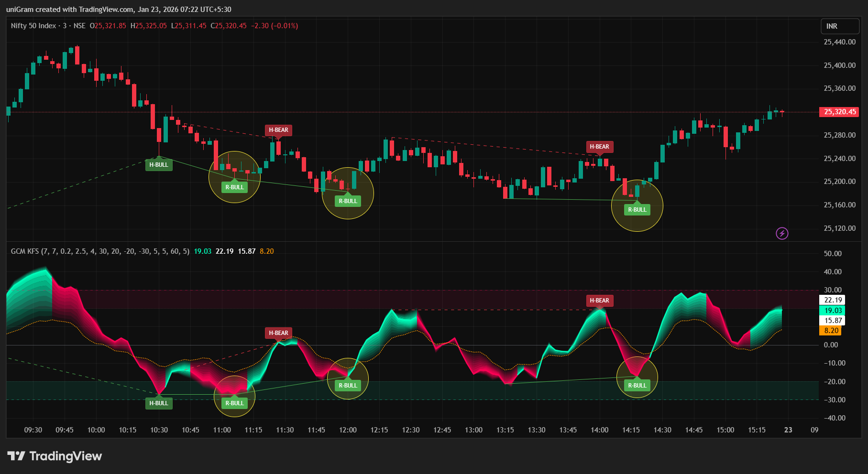Click the purple lightning bolt icon
The image size is (868, 474).
[x=781, y=234]
